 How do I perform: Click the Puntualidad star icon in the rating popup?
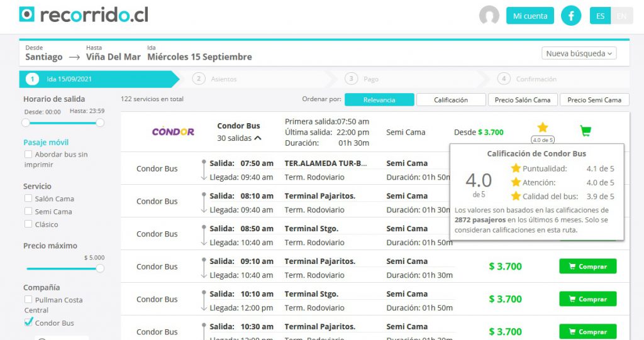[x=516, y=168]
